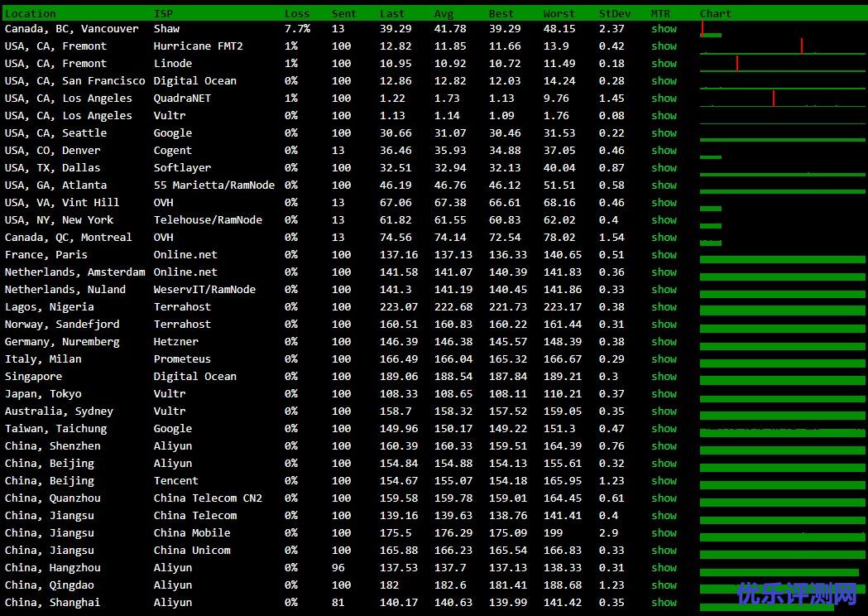868x616 pixels.
Task: Click the MTR column header
Action: (x=660, y=14)
